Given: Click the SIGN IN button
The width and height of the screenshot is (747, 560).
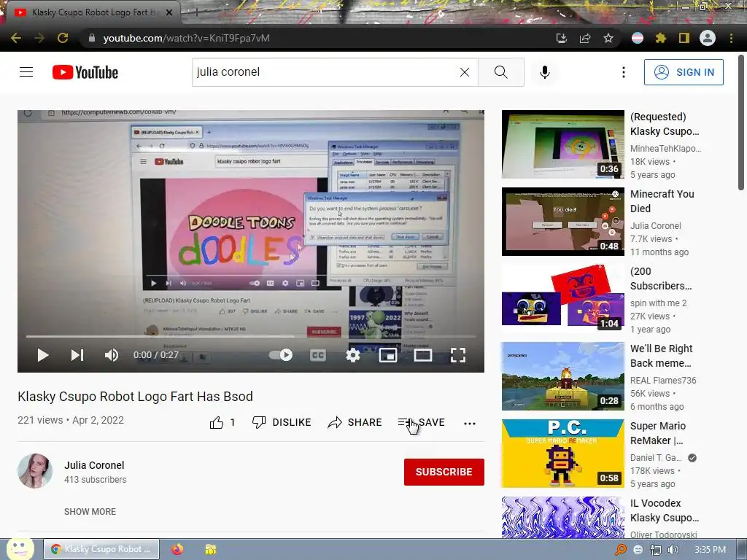Looking at the screenshot, I should coord(684,72).
